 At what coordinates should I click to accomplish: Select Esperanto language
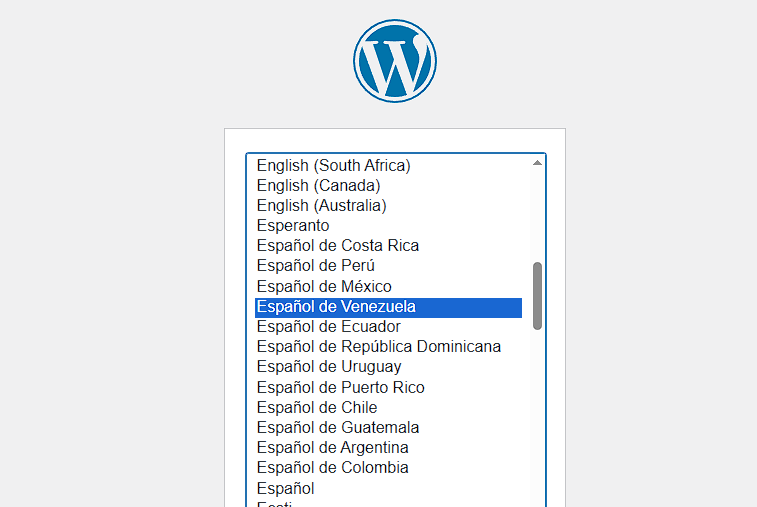click(293, 226)
